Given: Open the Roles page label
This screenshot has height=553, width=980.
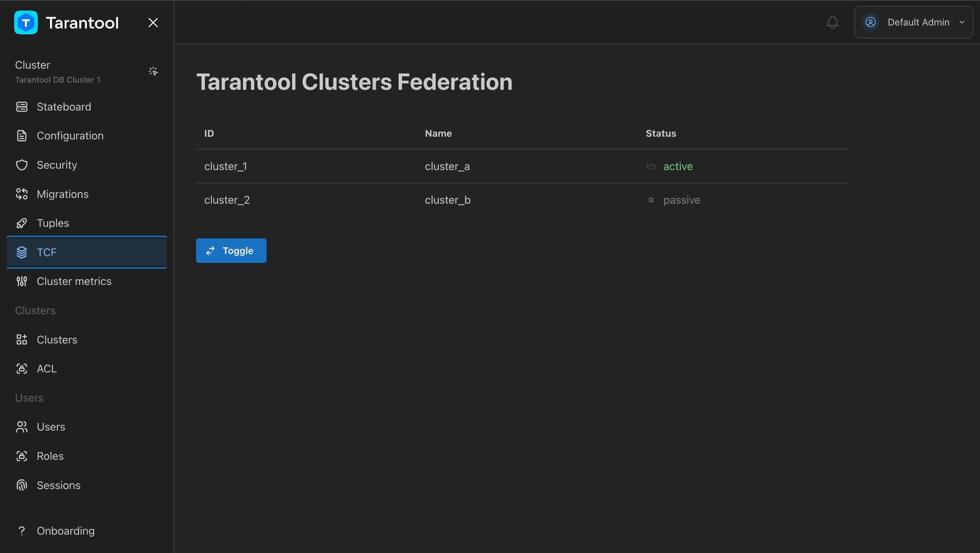Looking at the screenshot, I should point(50,456).
